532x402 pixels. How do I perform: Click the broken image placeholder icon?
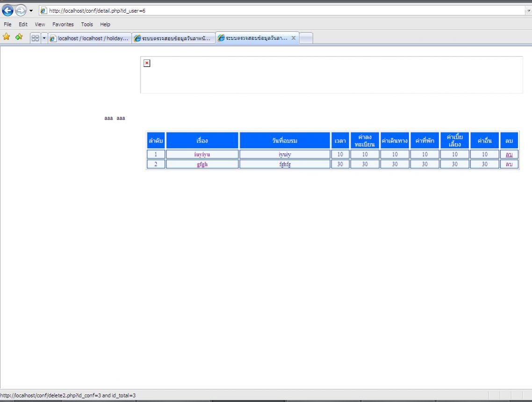click(x=147, y=63)
